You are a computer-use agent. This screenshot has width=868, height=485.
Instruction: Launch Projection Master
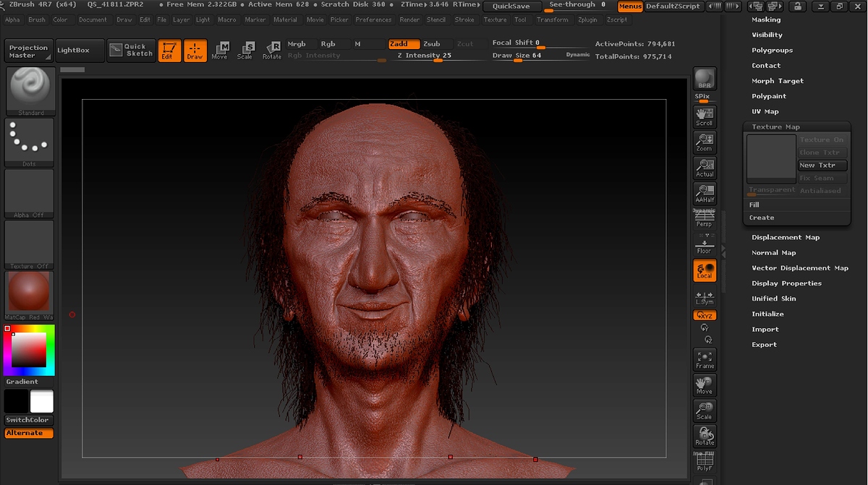click(28, 51)
